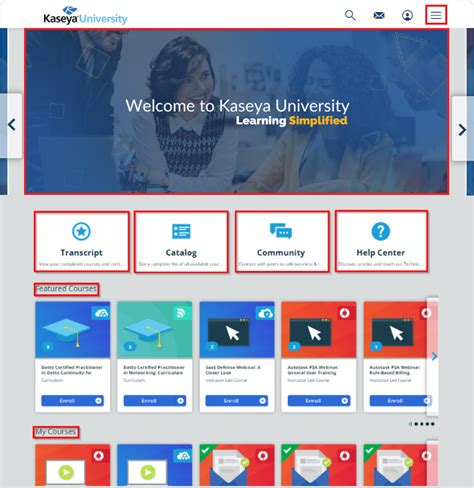Click Autotask badge on Rule-Based Billing card

coord(426,313)
